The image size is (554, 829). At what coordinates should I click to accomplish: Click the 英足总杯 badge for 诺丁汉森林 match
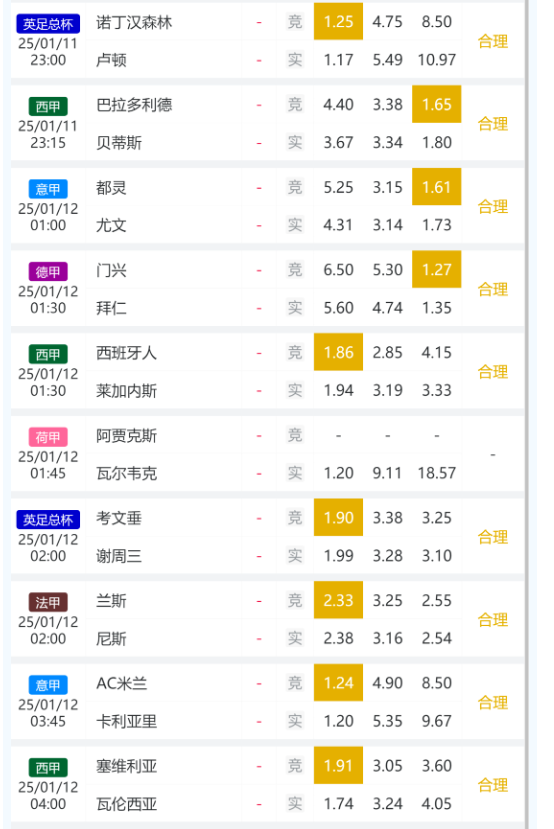click(48, 24)
